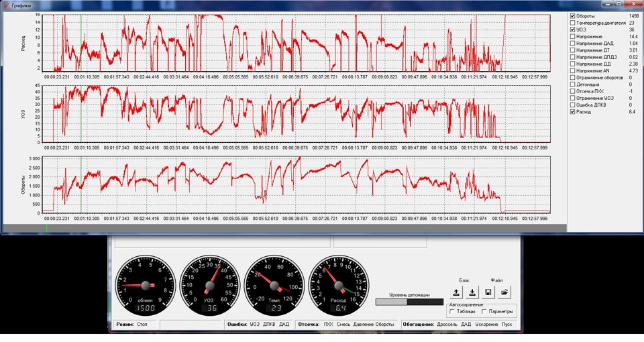This screenshot has height=342, width=644.
Task: Click the download from block arrow button
Action: tap(472, 293)
